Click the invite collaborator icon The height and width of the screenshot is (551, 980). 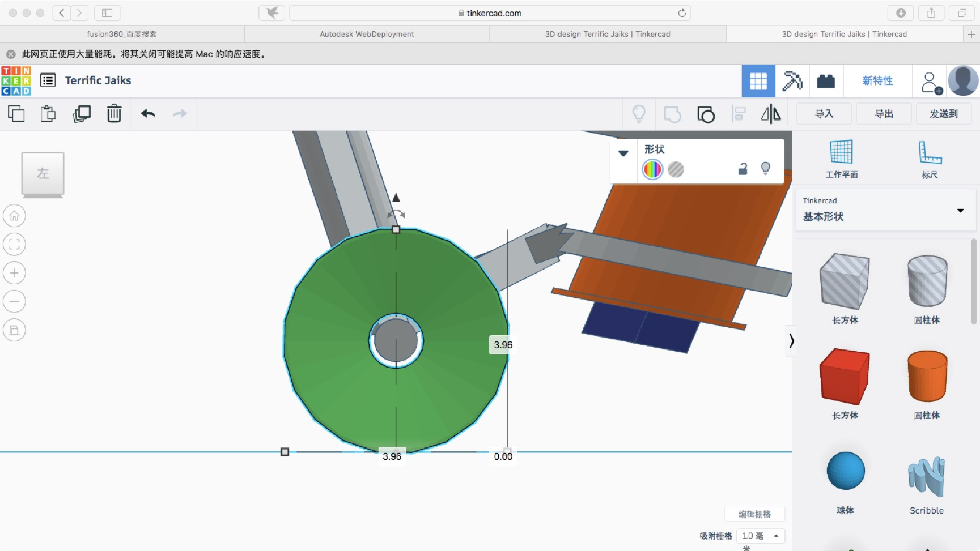931,83
